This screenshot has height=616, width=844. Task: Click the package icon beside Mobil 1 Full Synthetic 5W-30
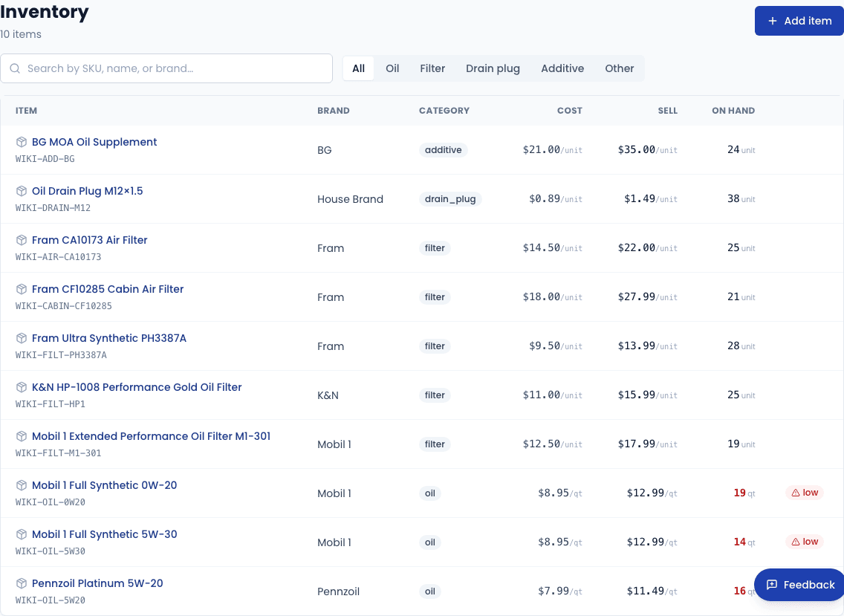click(x=22, y=534)
